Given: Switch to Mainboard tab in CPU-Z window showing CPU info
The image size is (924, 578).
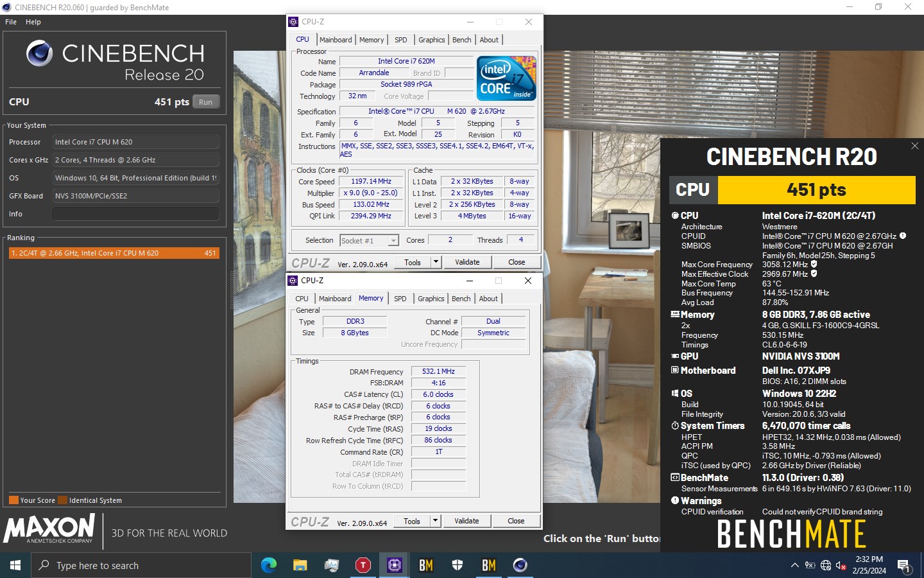Looking at the screenshot, I should point(336,40).
